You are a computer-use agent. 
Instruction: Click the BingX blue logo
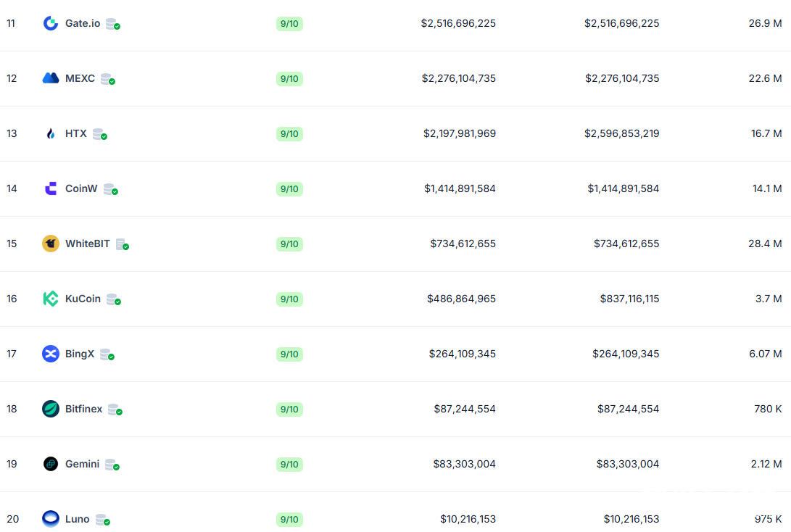51,354
